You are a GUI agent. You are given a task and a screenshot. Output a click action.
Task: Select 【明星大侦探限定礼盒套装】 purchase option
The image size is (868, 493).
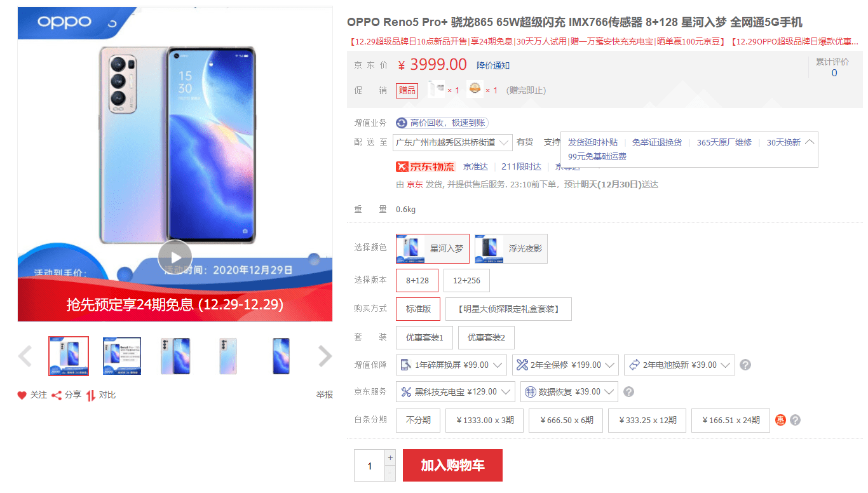click(x=508, y=309)
